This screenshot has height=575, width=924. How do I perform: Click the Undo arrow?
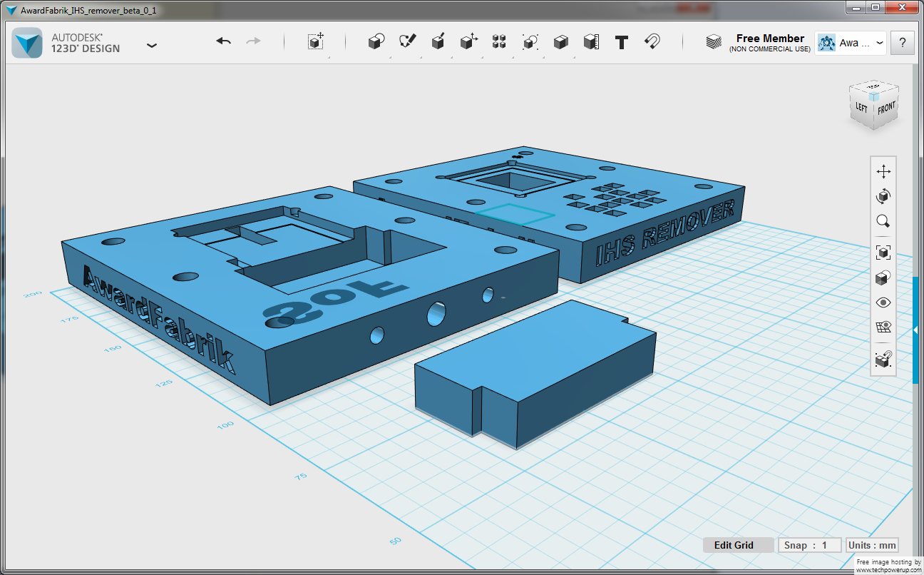point(224,42)
